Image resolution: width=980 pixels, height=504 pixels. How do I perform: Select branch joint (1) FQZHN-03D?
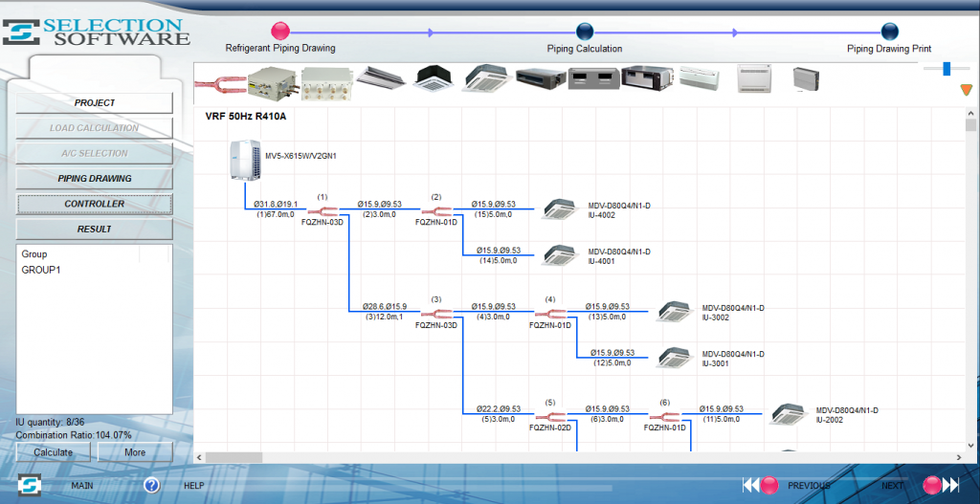click(x=323, y=211)
